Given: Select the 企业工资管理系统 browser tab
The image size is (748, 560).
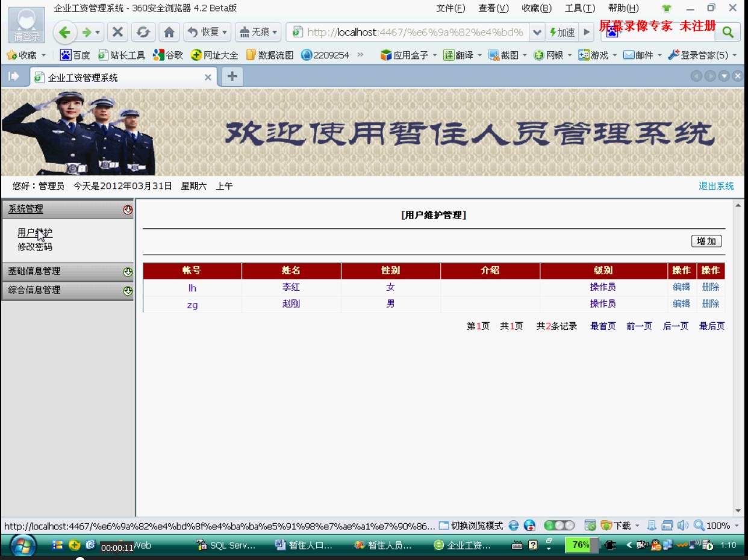Looking at the screenshot, I should (x=123, y=77).
